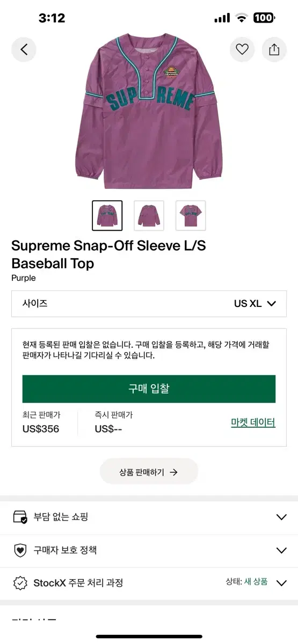Select the first product thumbnail
The width and height of the screenshot is (298, 644).
tap(107, 215)
